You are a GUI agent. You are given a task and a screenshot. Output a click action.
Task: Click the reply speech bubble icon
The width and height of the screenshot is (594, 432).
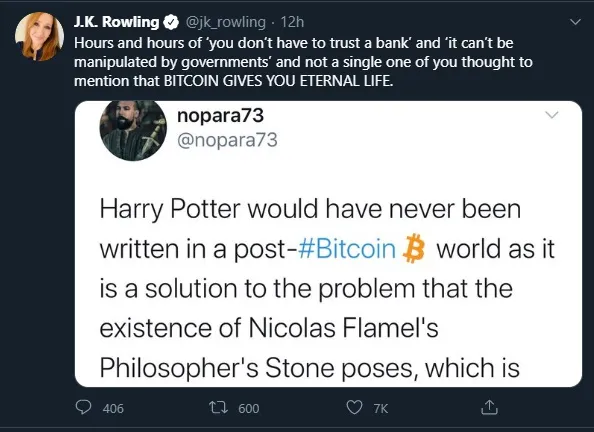(83, 407)
